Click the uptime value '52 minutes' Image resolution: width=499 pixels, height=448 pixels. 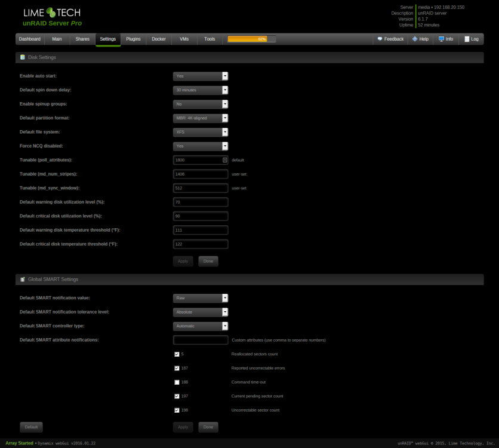(x=429, y=25)
